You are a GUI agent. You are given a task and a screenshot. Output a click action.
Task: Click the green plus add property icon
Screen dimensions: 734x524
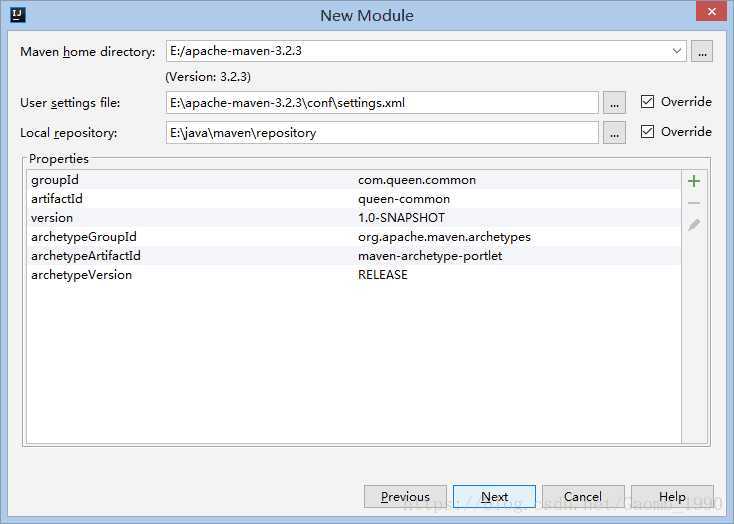pos(694,181)
